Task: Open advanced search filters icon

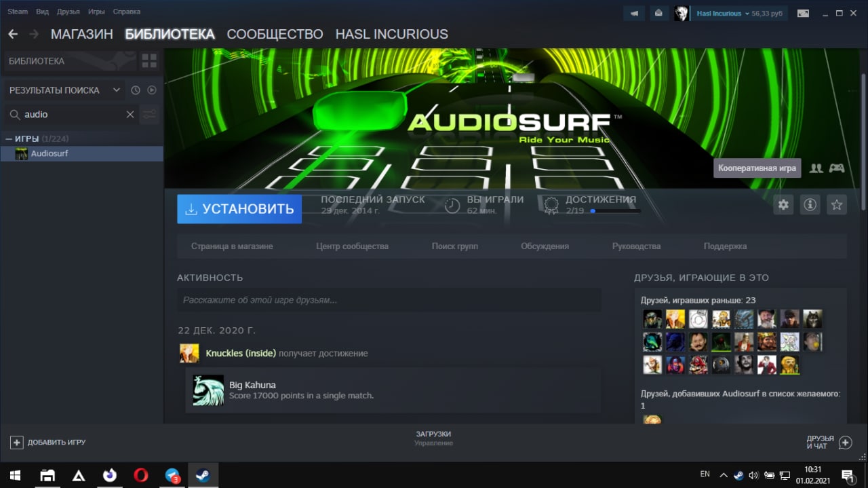Action: coord(149,115)
